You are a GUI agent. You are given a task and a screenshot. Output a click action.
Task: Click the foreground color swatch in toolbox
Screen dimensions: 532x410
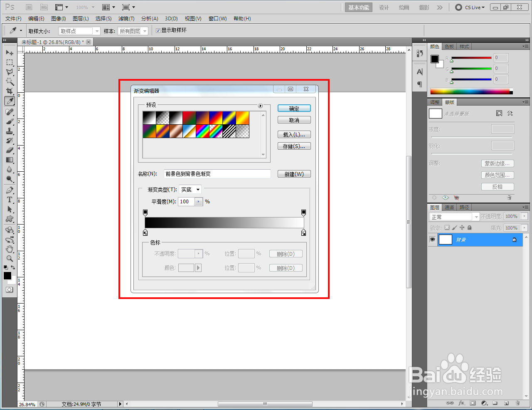[7, 276]
